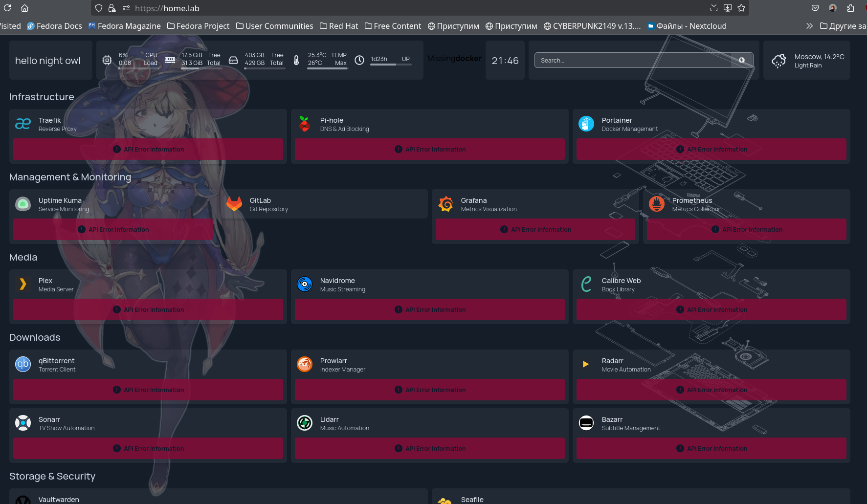Click the CPU usage progress bar

coord(138,68)
